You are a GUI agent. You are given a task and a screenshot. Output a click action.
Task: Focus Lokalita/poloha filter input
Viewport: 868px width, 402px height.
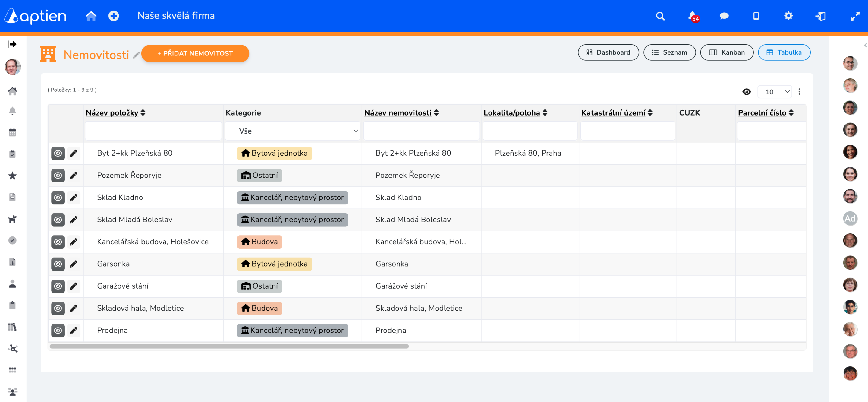point(530,131)
